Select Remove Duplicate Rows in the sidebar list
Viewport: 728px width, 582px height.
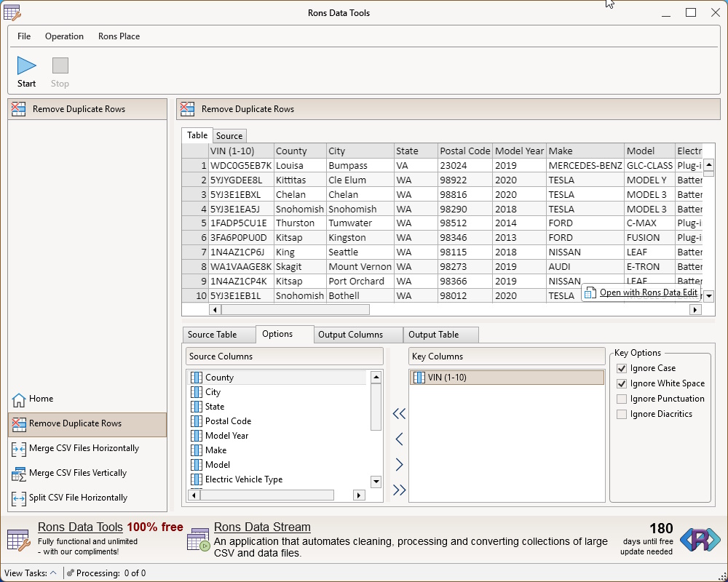click(87, 423)
